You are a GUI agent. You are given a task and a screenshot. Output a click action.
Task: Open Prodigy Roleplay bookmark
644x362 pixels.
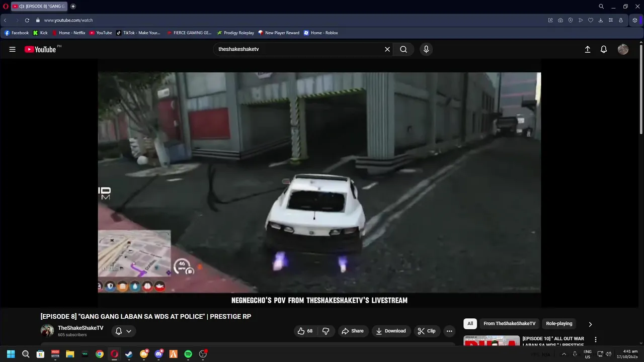235,33
